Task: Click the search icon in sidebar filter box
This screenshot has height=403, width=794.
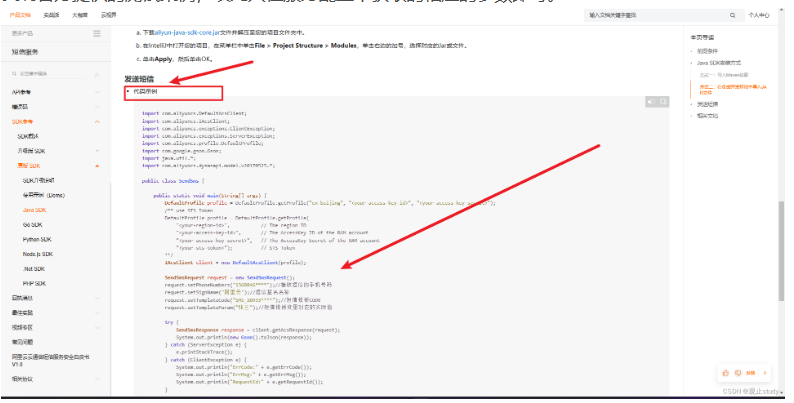Action: pyautogui.click(x=15, y=74)
